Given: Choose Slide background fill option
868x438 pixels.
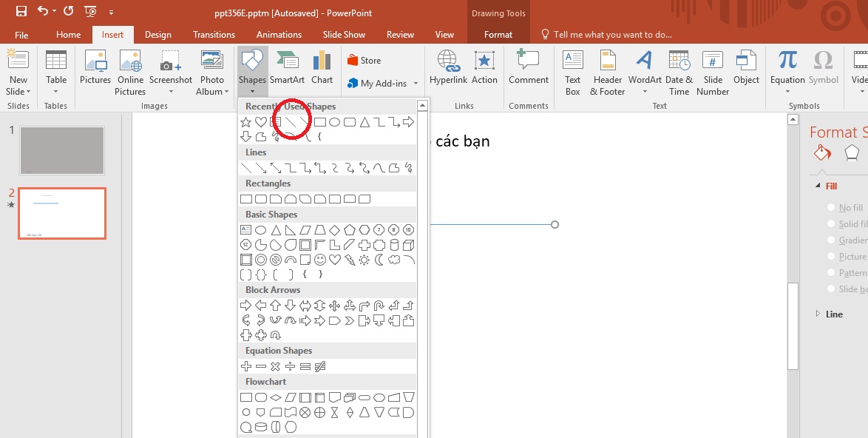Looking at the screenshot, I should [831, 289].
